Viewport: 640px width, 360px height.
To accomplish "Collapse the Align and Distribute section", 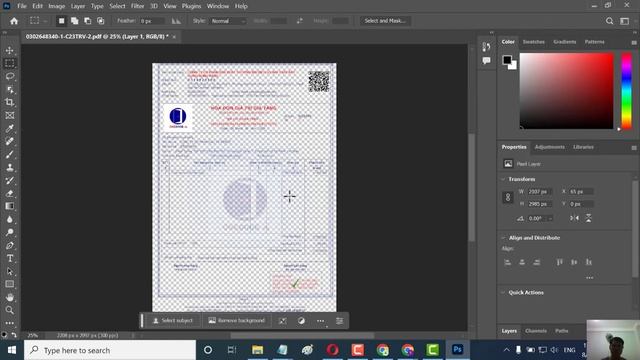I will [x=503, y=238].
